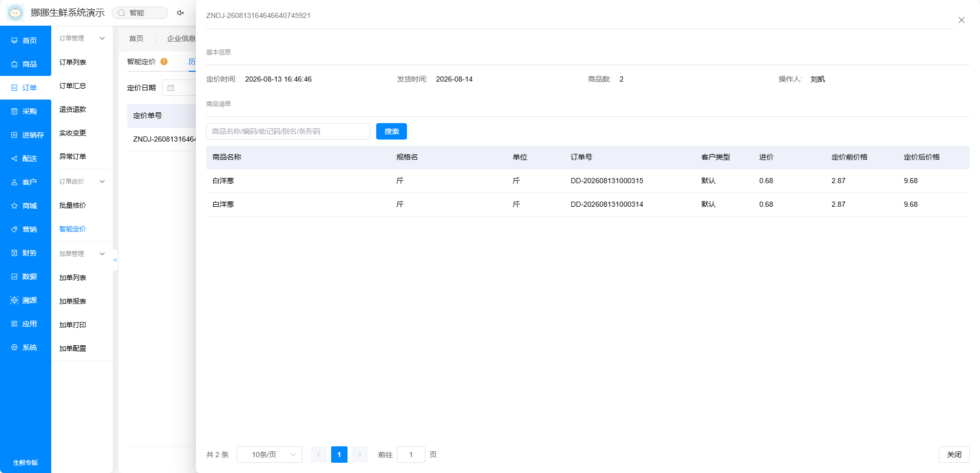Open the 财务 sidebar module
The height and width of the screenshot is (473, 980).
pos(25,253)
